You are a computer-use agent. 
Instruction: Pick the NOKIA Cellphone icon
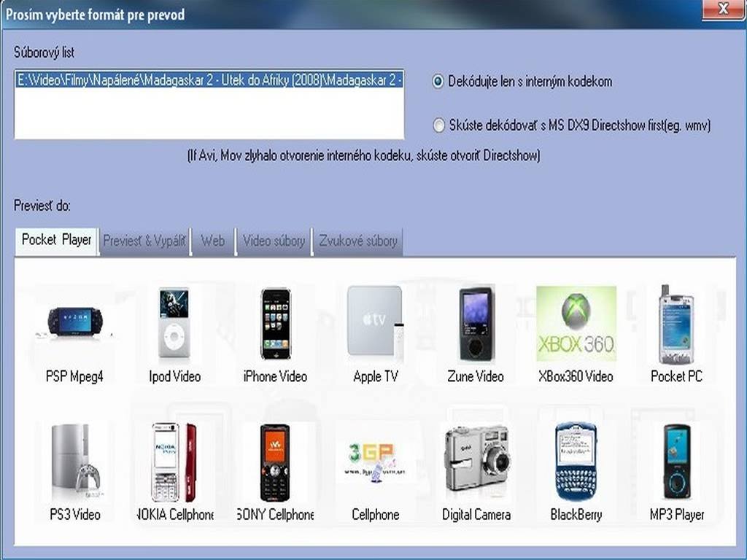coord(174,461)
